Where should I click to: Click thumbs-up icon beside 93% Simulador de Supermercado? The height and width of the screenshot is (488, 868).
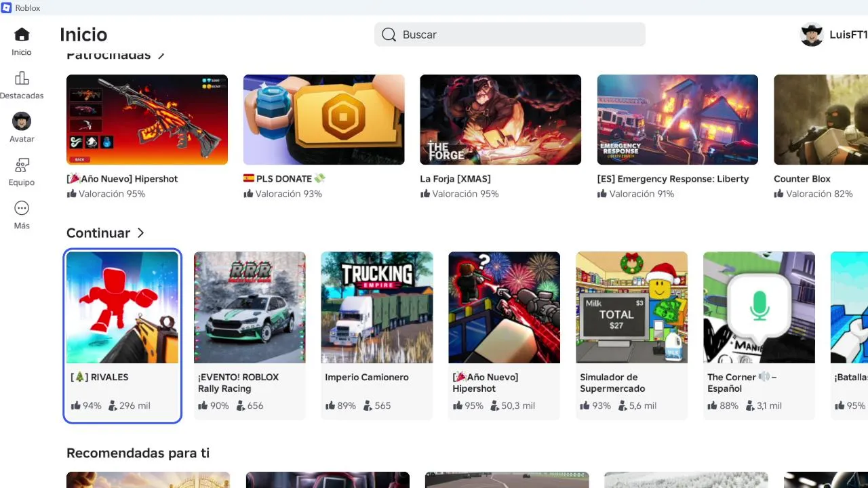(x=585, y=406)
